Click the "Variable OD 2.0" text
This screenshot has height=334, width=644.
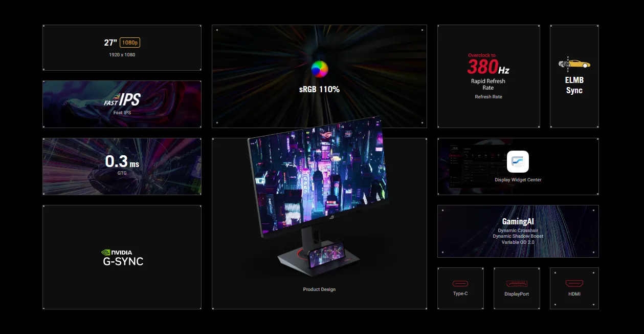[518, 242]
